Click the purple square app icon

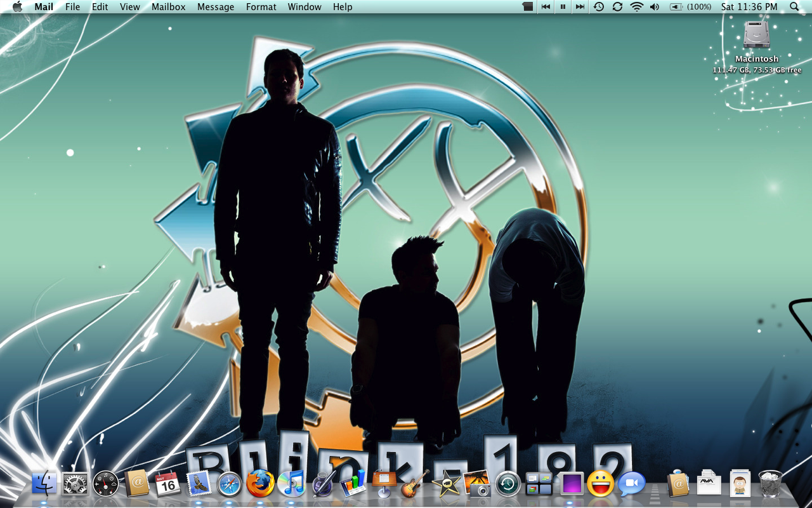point(572,484)
